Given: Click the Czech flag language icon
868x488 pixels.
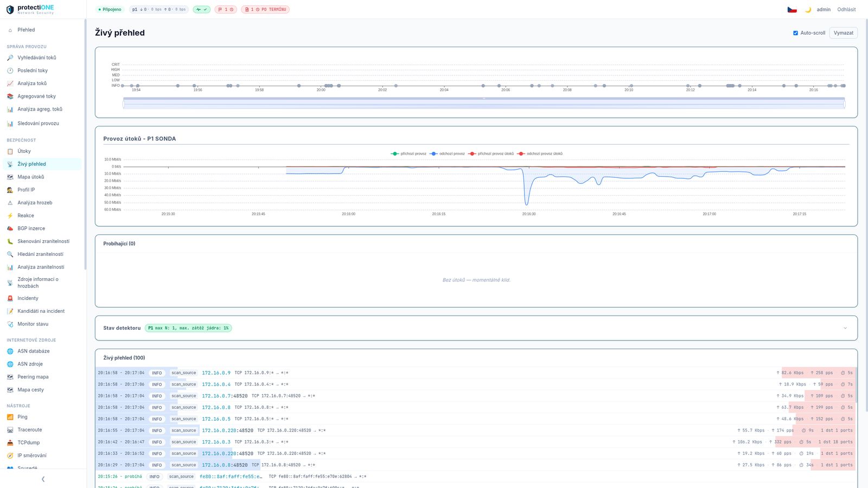Looking at the screenshot, I should pos(792,10).
